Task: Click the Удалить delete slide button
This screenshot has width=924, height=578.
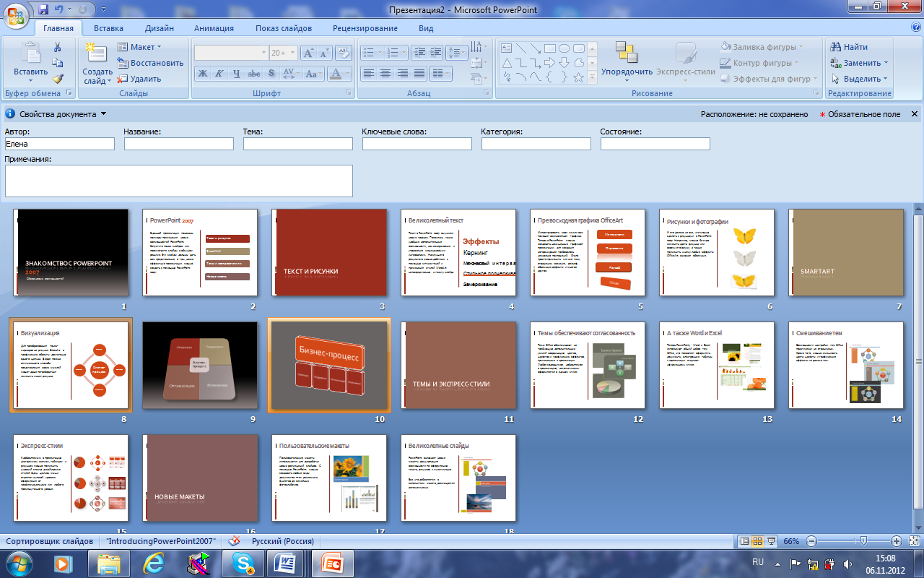Action: [x=139, y=79]
